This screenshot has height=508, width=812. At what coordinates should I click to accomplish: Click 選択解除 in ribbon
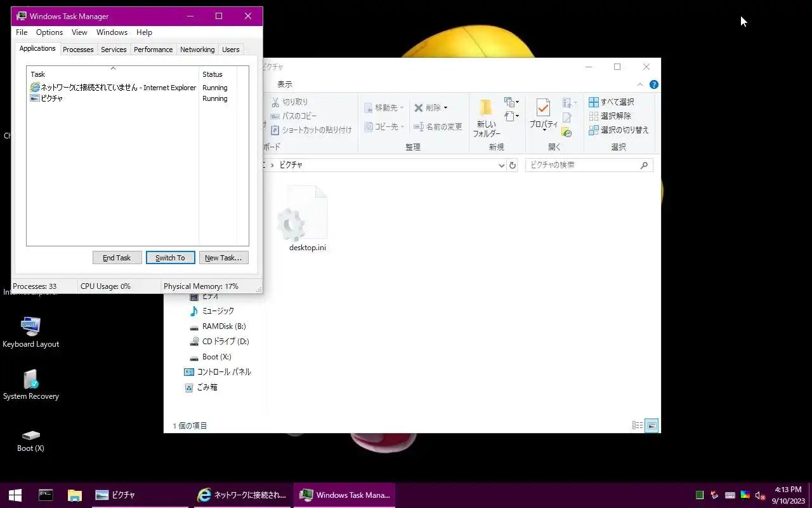click(610, 116)
